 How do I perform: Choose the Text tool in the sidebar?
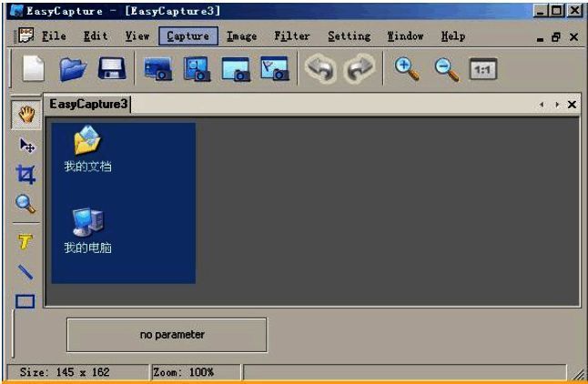[26, 241]
